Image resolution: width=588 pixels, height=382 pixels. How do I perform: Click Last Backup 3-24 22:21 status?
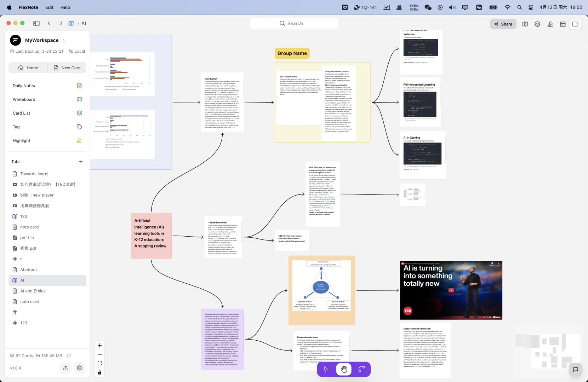click(x=36, y=51)
